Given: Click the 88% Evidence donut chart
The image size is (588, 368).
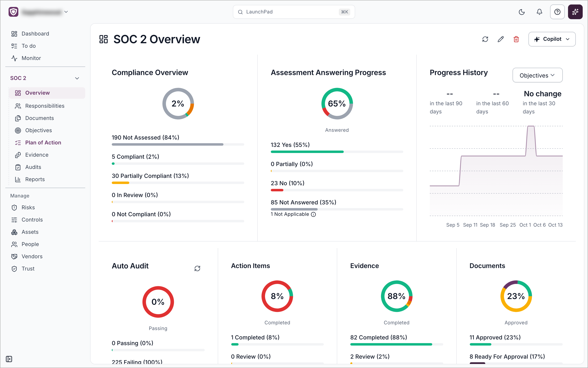Looking at the screenshot, I should coord(397,296).
